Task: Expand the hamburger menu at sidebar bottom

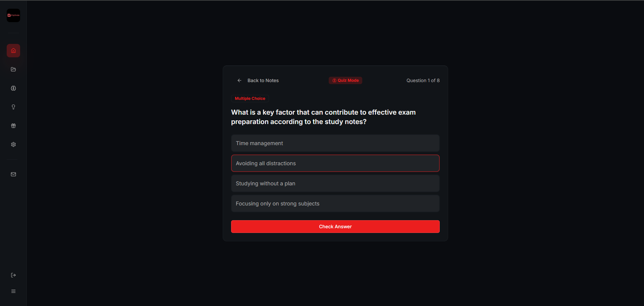Action: (13, 291)
